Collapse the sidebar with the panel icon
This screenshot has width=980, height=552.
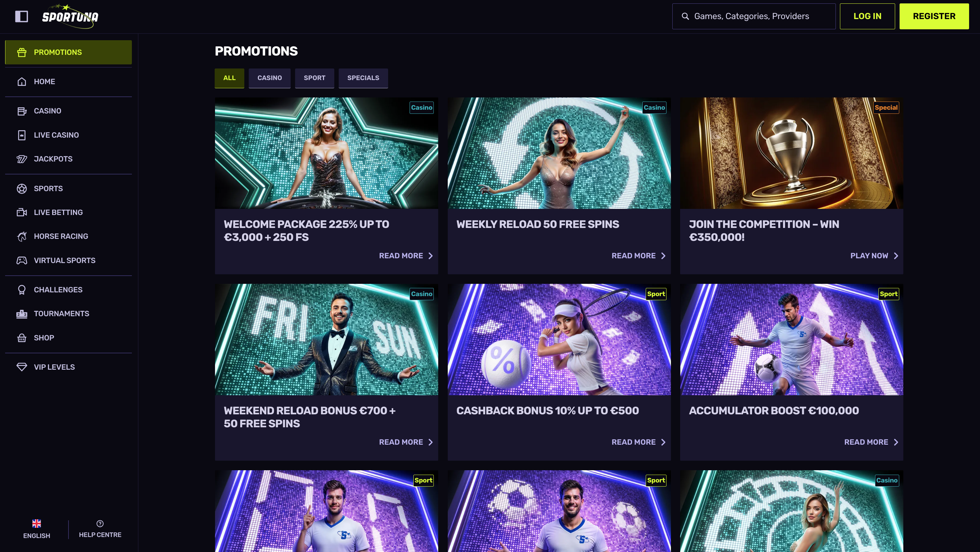click(x=21, y=16)
